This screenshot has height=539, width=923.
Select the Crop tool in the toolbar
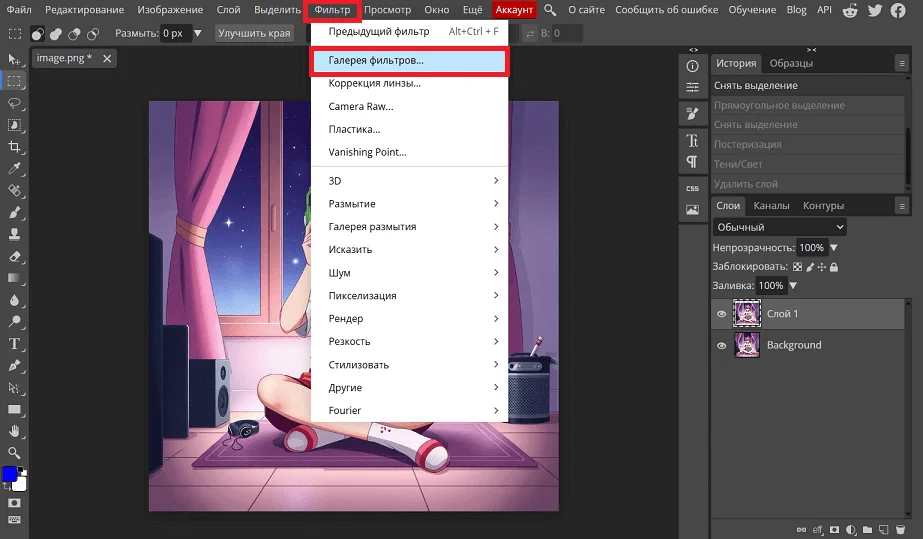[x=15, y=146]
